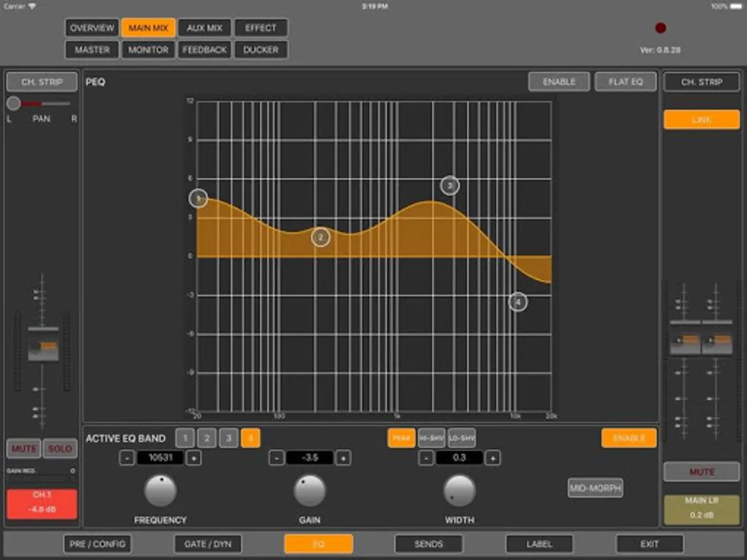Select EQ band node 1 on graph

[198, 198]
